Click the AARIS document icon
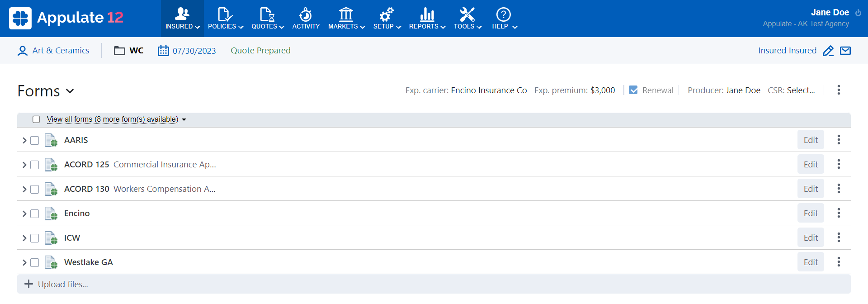The height and width of the screenshot is (304, 868). click(51, 140)
